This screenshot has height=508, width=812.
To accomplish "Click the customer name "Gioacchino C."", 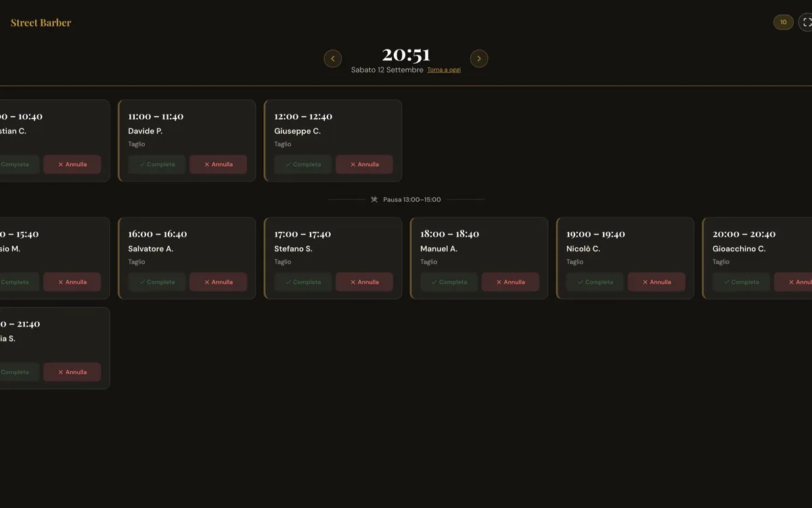I will (x=739, y=249).
